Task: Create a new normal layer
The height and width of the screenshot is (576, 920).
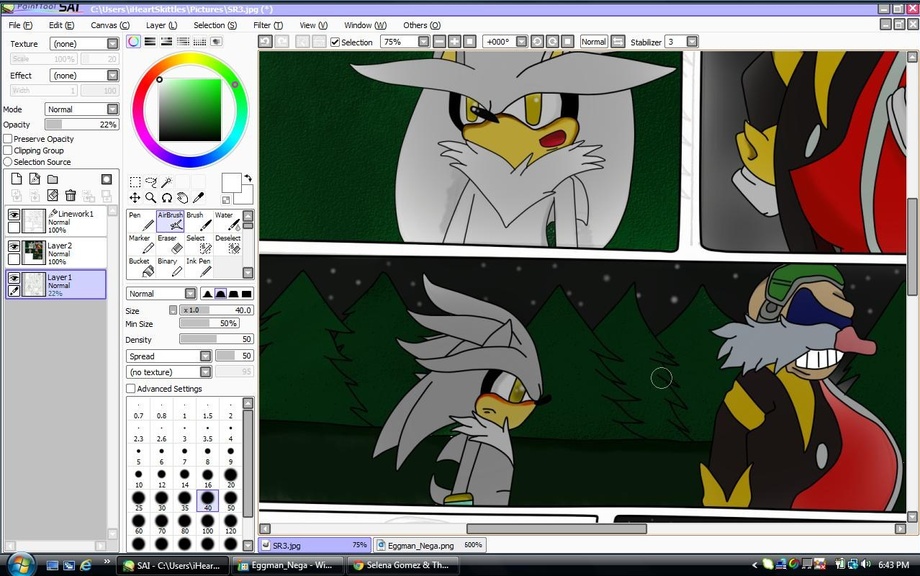Action: 16,179
